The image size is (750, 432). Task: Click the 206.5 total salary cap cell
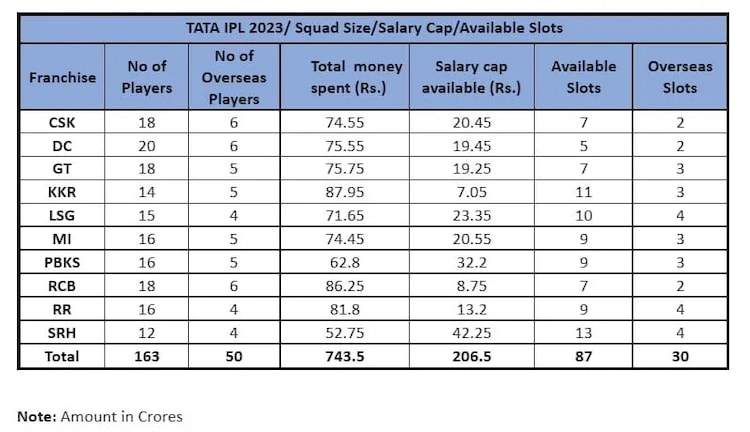pos(471,356)
